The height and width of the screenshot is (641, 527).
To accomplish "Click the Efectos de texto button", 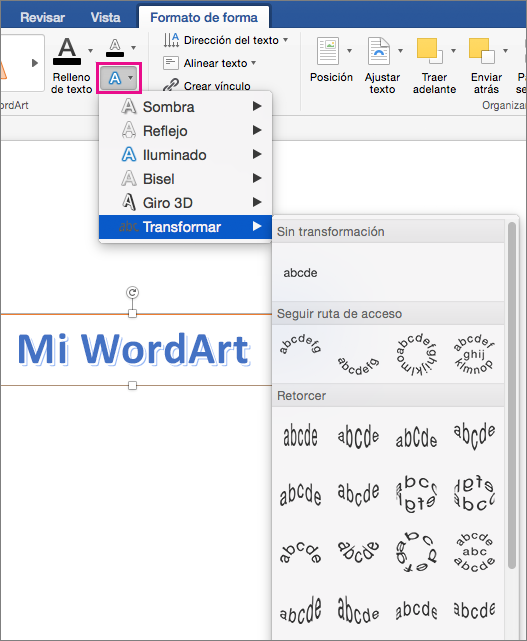I will (x=119, y=78).
